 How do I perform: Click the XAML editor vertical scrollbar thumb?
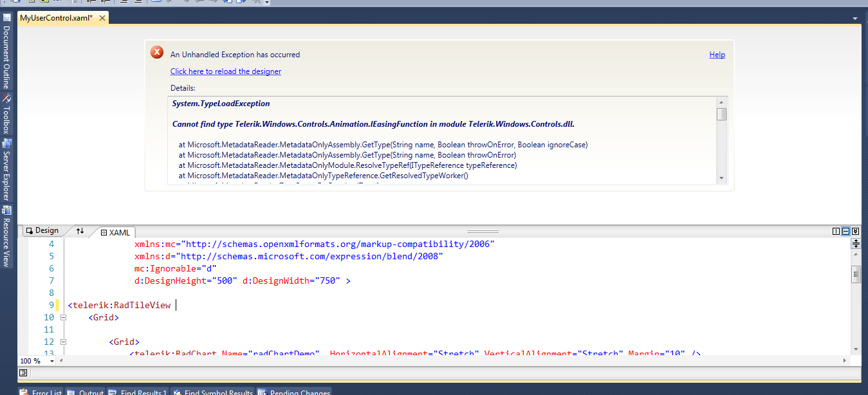coord(856,275)
